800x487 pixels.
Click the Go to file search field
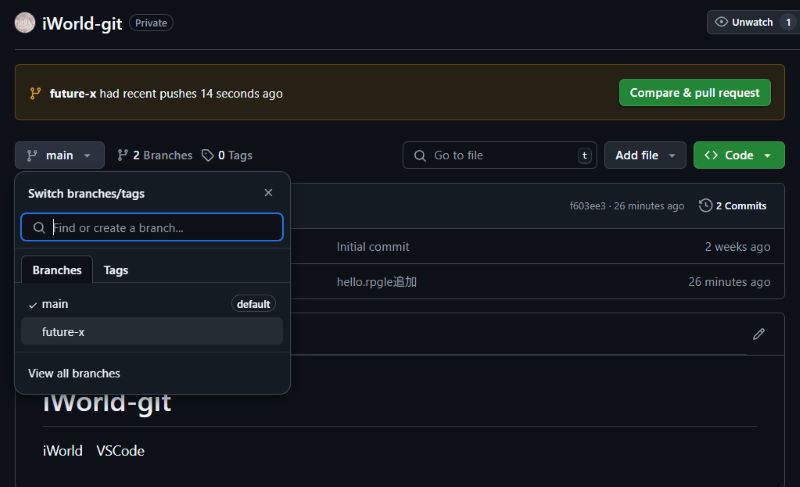click(x=499, y=155)
